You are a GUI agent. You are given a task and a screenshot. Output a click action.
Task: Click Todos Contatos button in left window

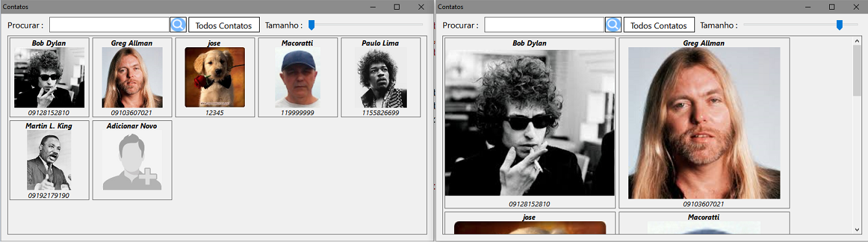223,25
